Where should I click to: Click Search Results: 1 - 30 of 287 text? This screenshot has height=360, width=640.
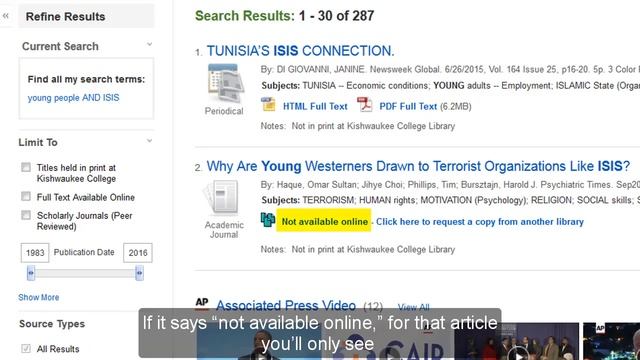(x=284, y=16)
